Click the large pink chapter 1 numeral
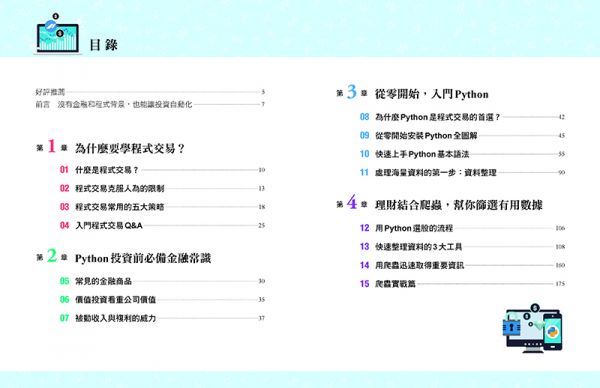The image size is (600, 388). (x=51, y=147)
